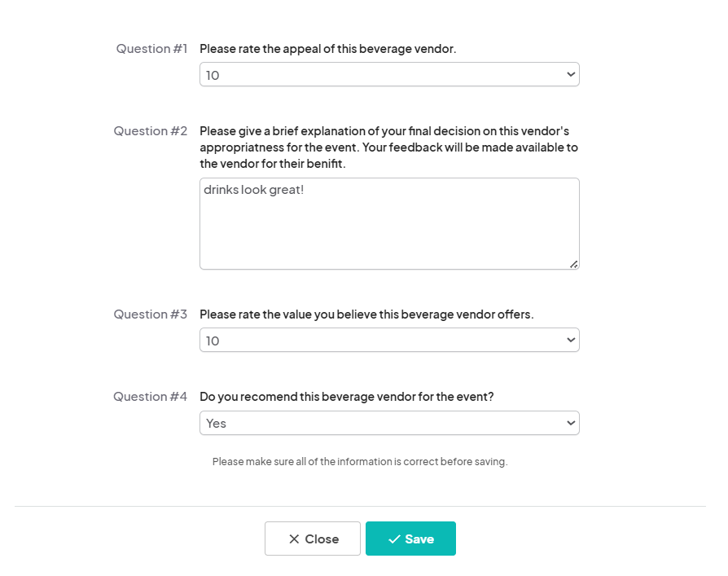Image resolution: width=728 pixels, height=576 pixels.
Task: Click the Question #4 label
Action: [x=150, y=397]
